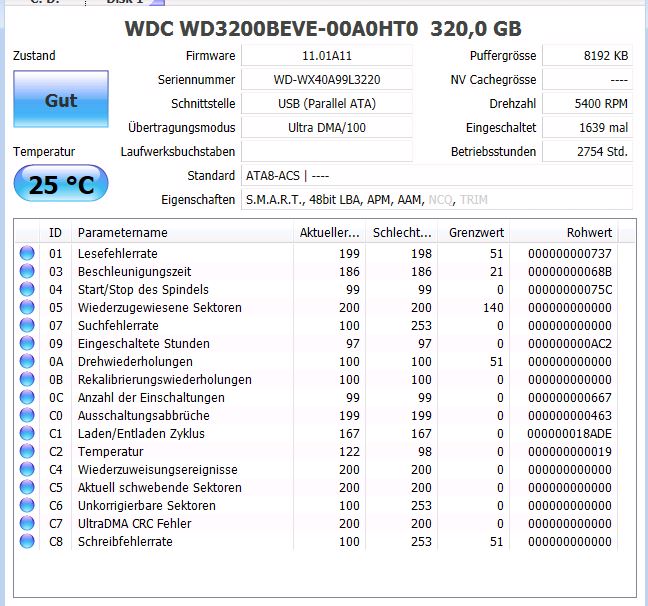Image resolution: width=648 pixels, height=606 pixels.
Task: Click raw value 00000000068B
Action: (569, 272)
